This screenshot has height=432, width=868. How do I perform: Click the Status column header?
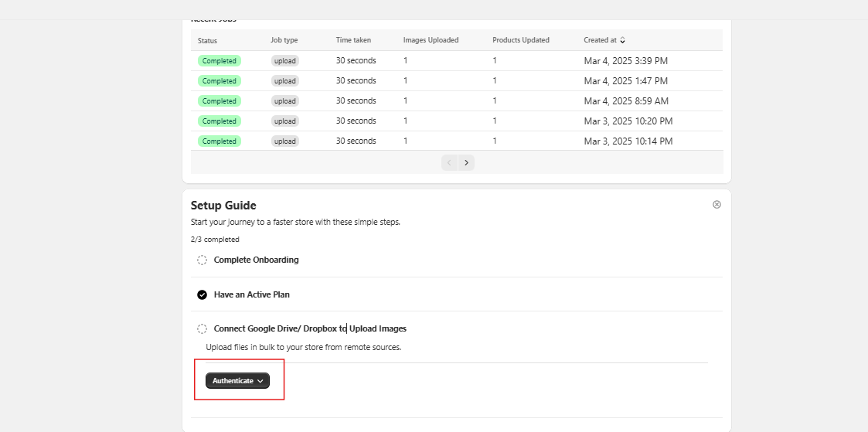click(207, 40)
